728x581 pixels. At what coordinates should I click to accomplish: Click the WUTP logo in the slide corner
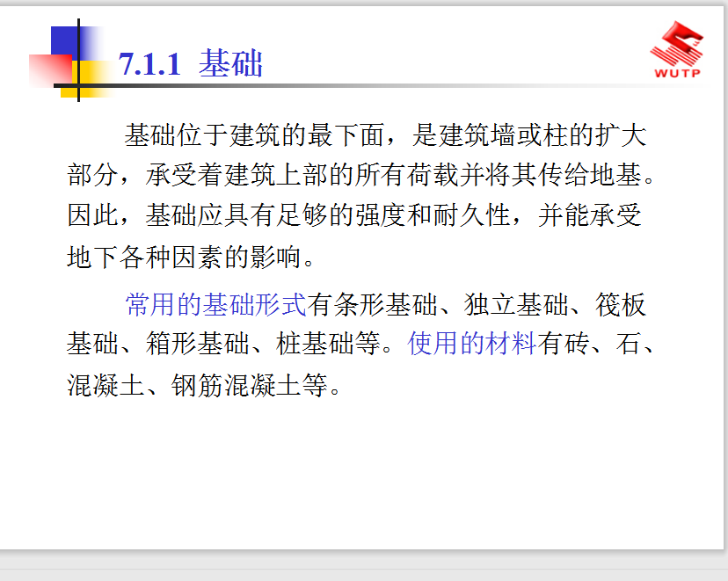point(676,49)
